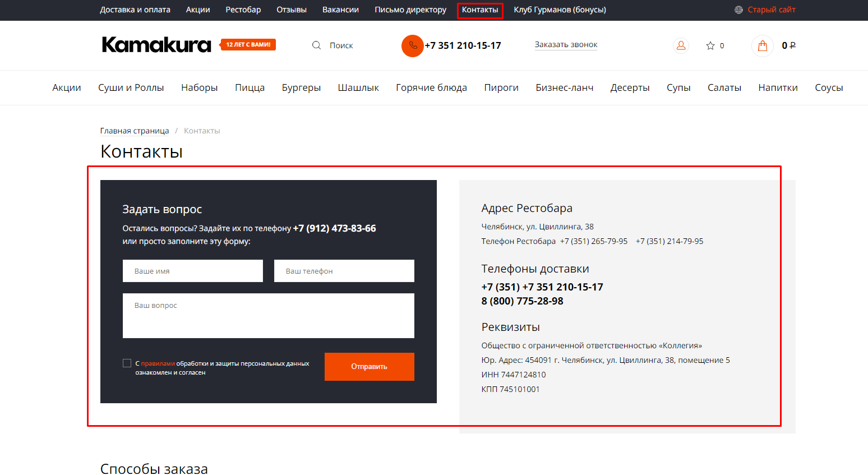Click Рестобар phone +7 (351) 214-79-95
Screen dimensions: 868x475
pyautogui.click(x=670, y=241)
